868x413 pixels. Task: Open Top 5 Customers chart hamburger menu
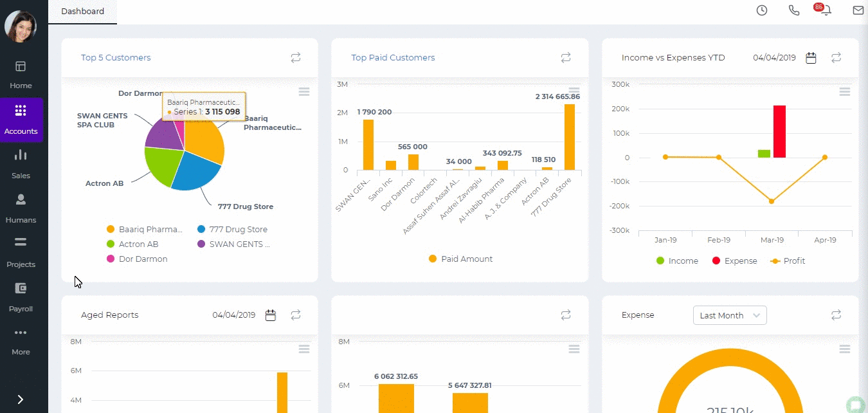coord(304,92)
